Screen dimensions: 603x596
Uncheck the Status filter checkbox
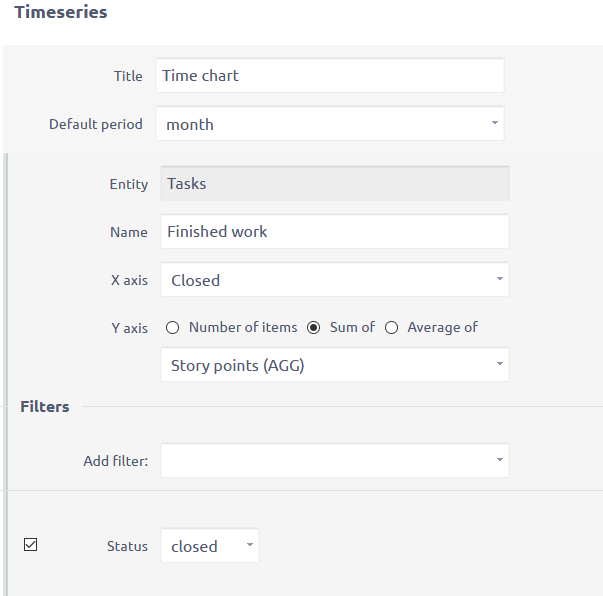click(x=30, y=545)
